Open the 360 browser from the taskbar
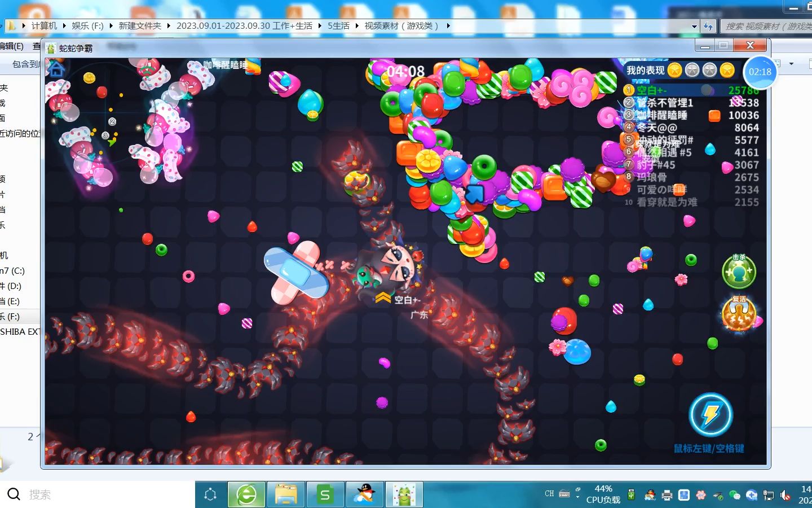This screenshot has height=508, width=812. [246, 495]
